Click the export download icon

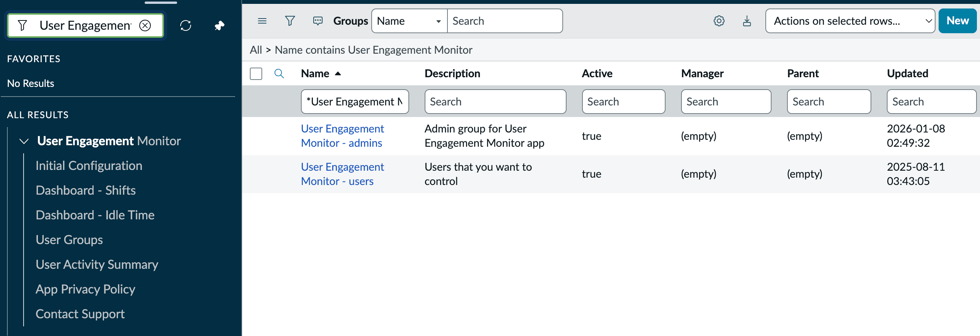click(747, 21)
